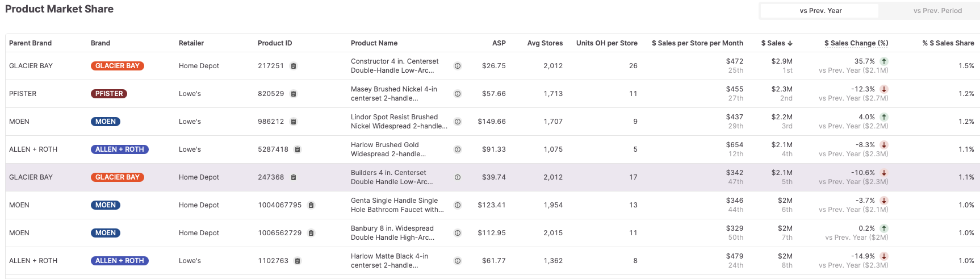Sort by $ Sales Change (%) header
Image resolution: width=980 pixels, height=279 pixels.
coord(856,43)
